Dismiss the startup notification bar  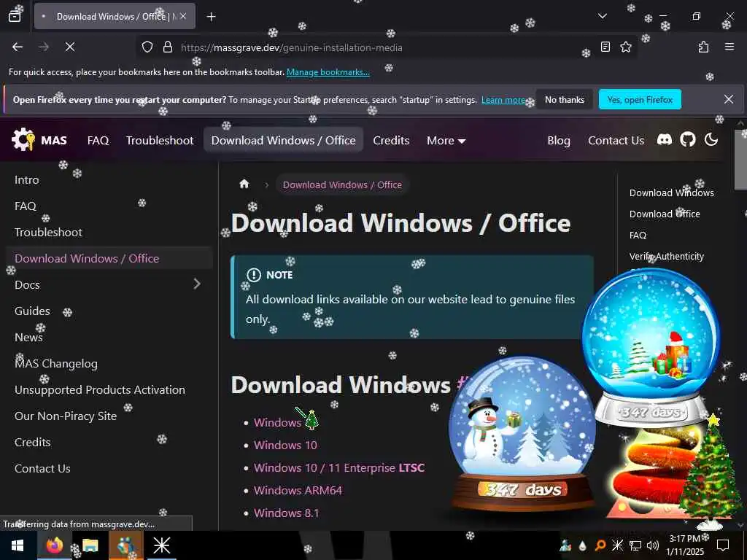tap(729, 99)
